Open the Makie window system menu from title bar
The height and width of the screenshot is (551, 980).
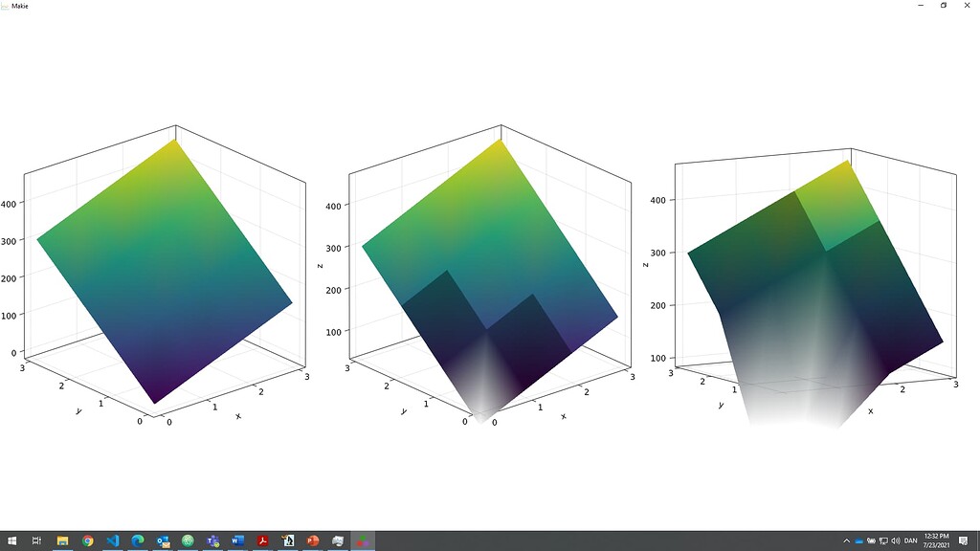(x=6, y=6)
